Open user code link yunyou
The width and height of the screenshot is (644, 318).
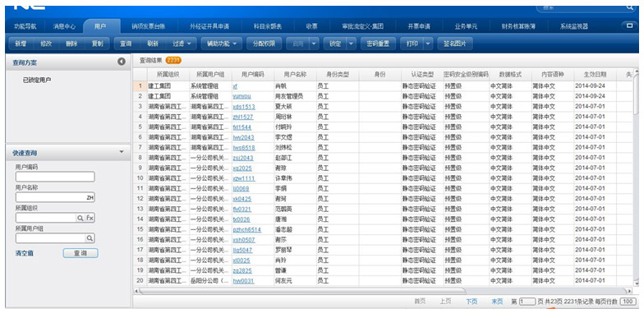point(241,96)
